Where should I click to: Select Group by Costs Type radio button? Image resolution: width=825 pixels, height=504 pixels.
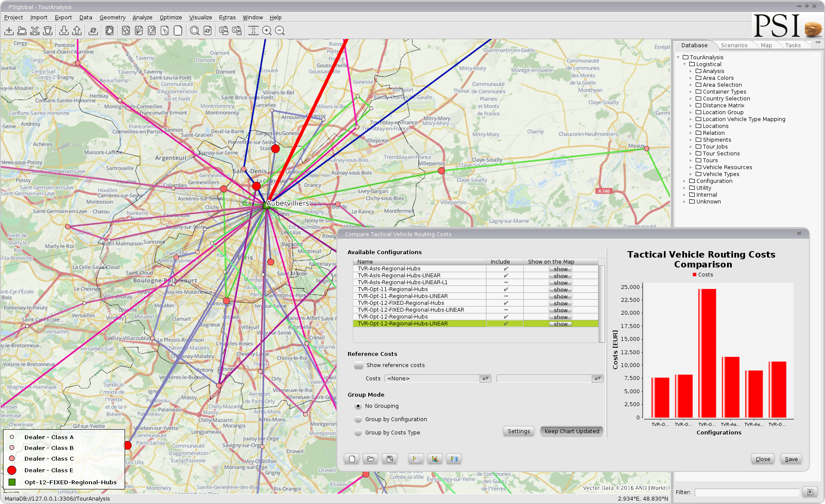tap(358, 433)
